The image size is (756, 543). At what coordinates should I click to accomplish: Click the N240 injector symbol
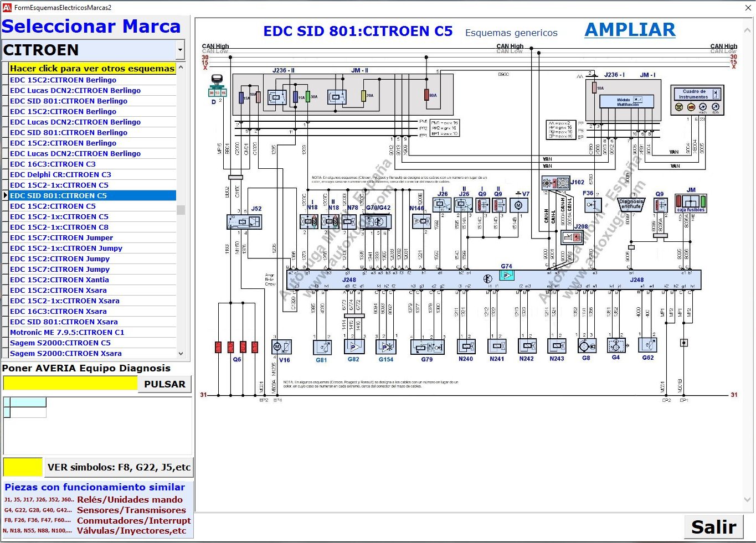tap(466, 347)
